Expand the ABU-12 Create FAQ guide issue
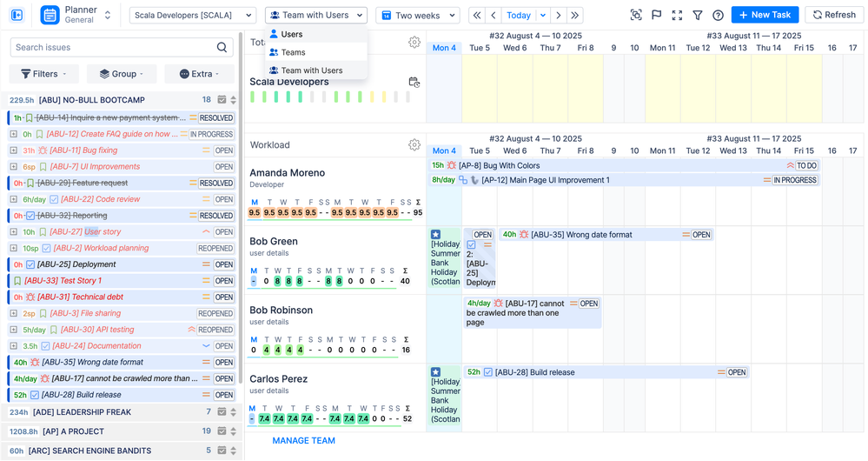This screenshot has height=461, width=868. 13,135
